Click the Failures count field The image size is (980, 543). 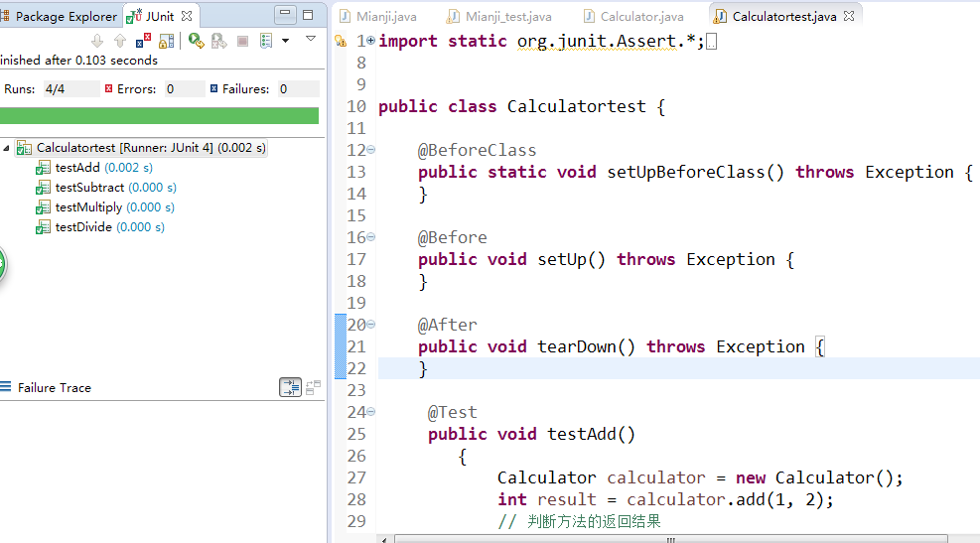point(298,89)
